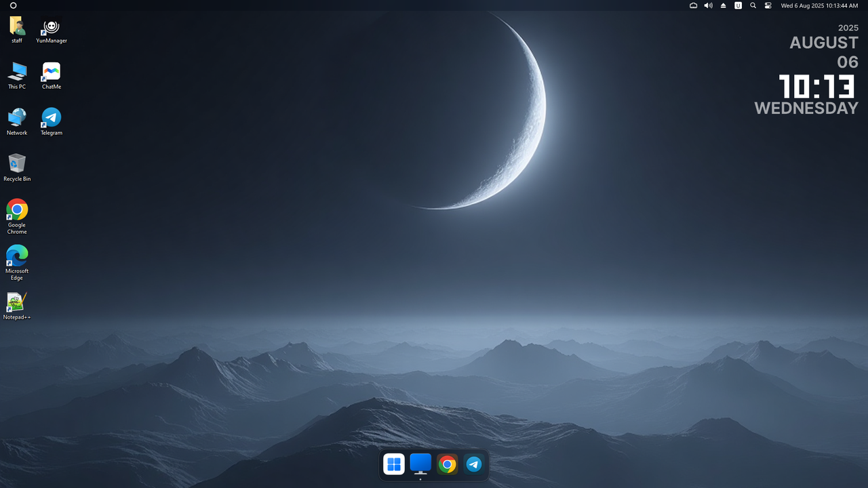The image size is (868, 488).
Task: Open the control center toggles icon
Action: pos(768,5)
